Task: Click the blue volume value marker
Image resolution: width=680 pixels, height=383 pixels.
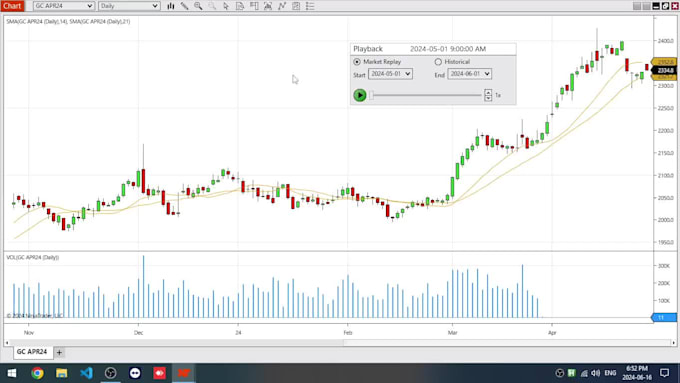Action: 664,318
